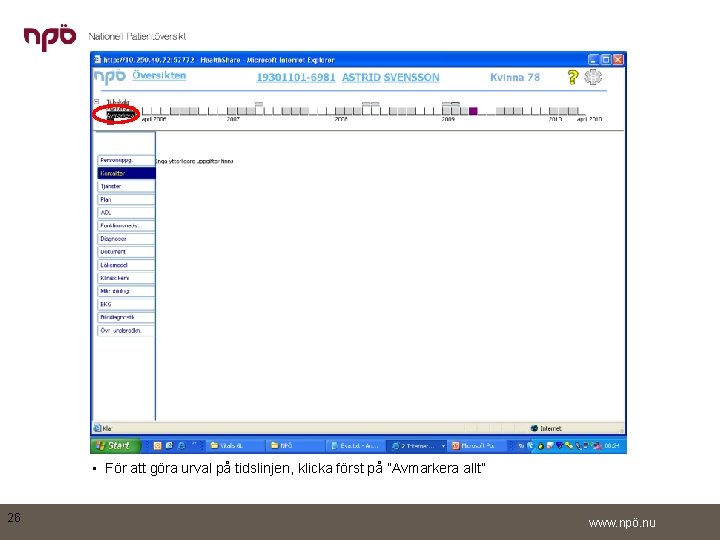This screenshot has width=720, height=540.
Task: Open the grouped Internet Explorer taskbar button
Action: [x=417, y=445]
